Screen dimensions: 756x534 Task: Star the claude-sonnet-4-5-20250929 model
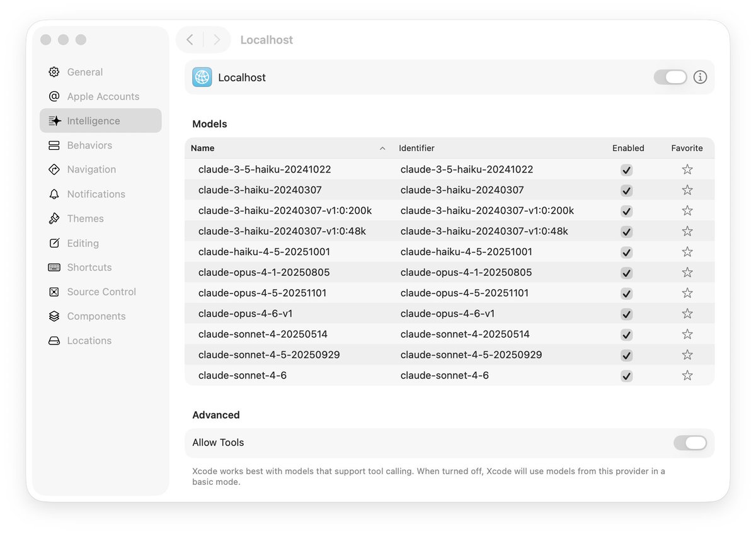(x=687, y=355)
